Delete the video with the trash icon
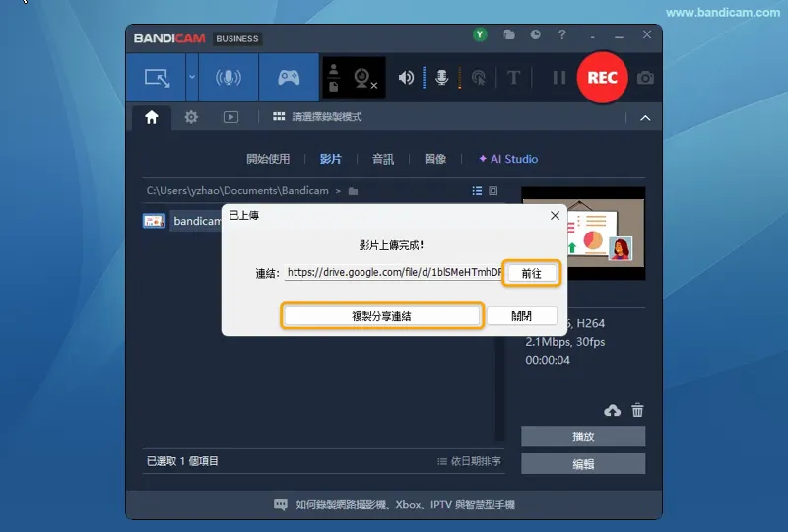Screen dimensions: 788x532 637,410
